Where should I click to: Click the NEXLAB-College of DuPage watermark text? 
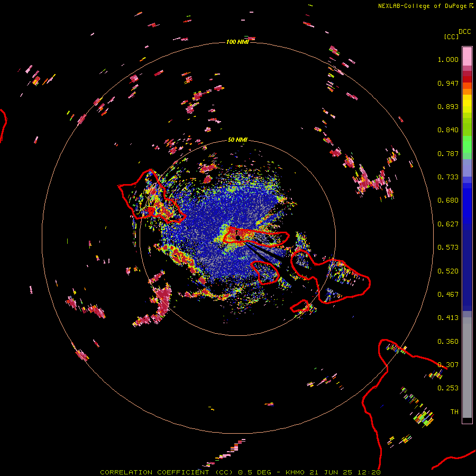point(425,6)
